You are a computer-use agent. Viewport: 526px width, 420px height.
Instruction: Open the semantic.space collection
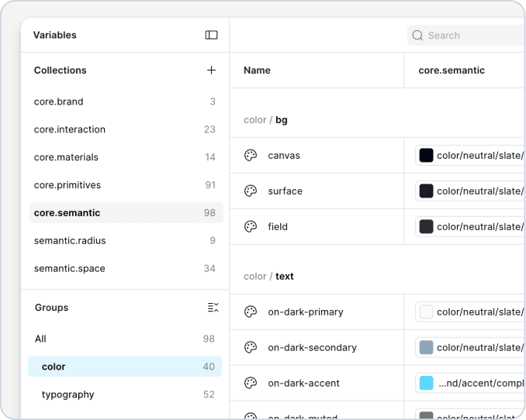coord(126,268)
